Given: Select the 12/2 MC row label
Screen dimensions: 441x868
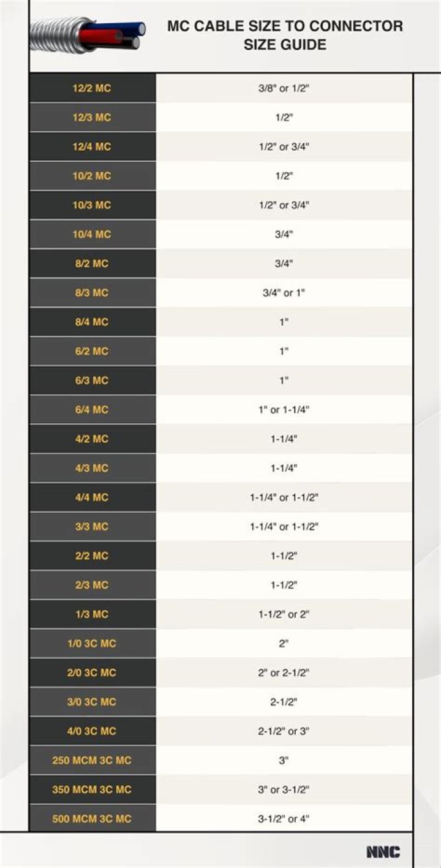Looking at the screenshot, I should [92, 88].
